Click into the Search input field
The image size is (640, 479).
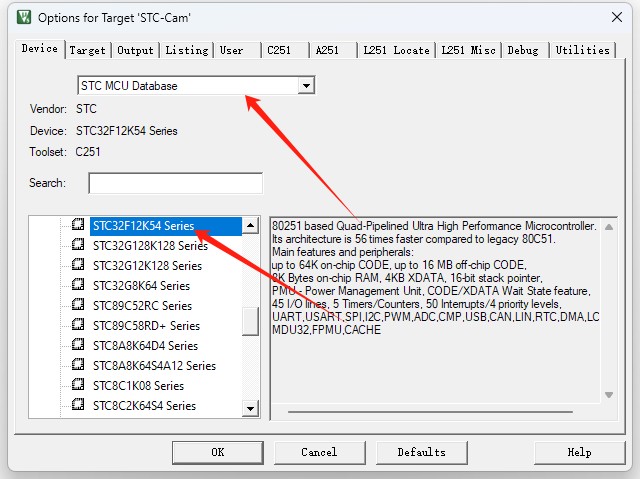click(176, 183)
